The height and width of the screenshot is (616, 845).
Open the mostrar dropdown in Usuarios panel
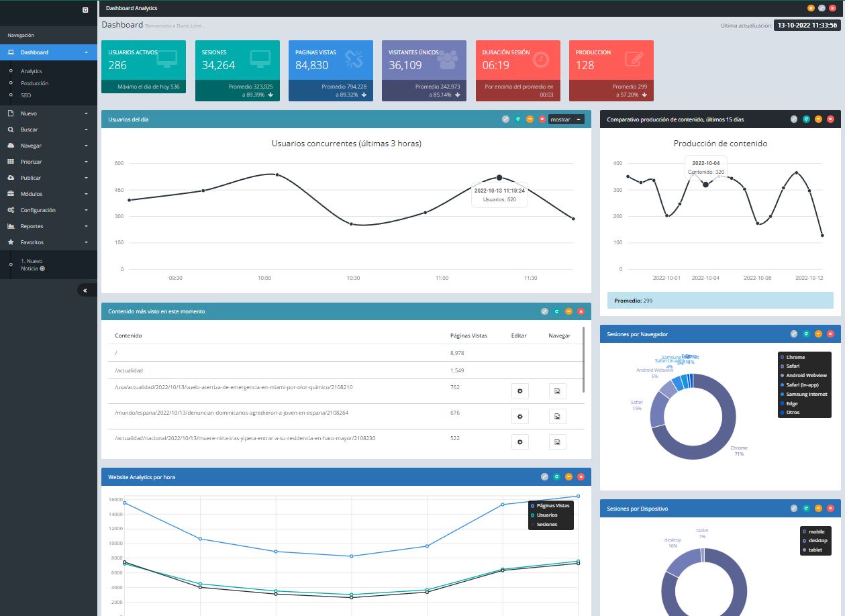(x=566, y=119)
